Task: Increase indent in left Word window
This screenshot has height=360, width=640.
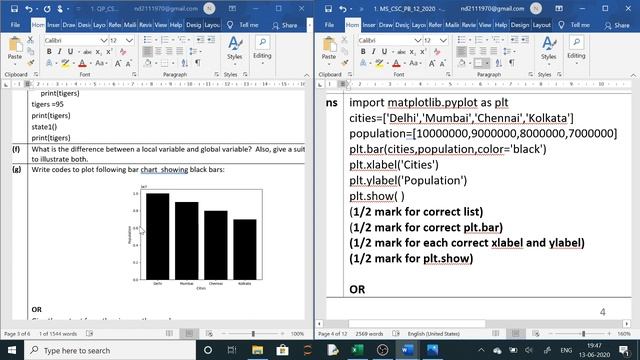Action: [x=211, y=40]
